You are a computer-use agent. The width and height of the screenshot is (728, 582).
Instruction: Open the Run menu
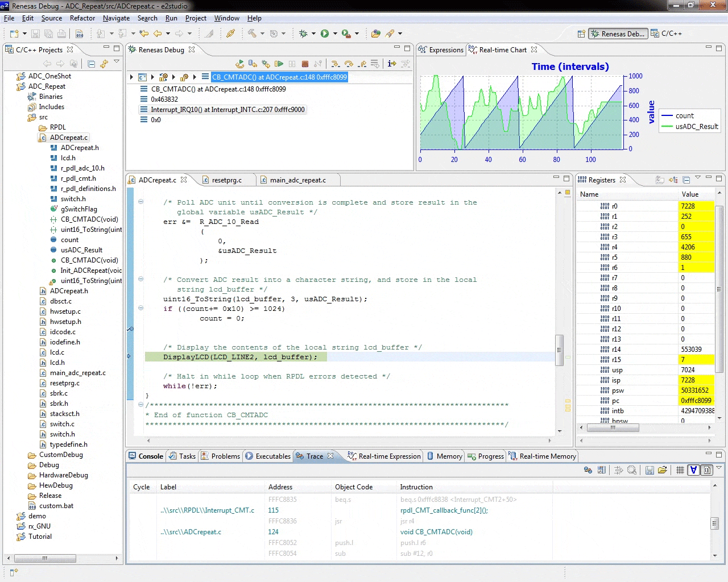click(x=171, y=18)
